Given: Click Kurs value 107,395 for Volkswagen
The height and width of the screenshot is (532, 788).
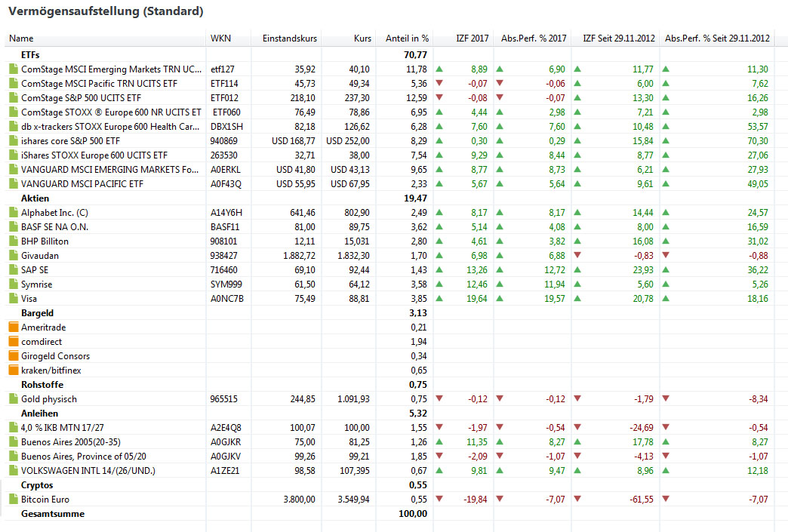Looking at the screenshot, I should tap(354, 471).
